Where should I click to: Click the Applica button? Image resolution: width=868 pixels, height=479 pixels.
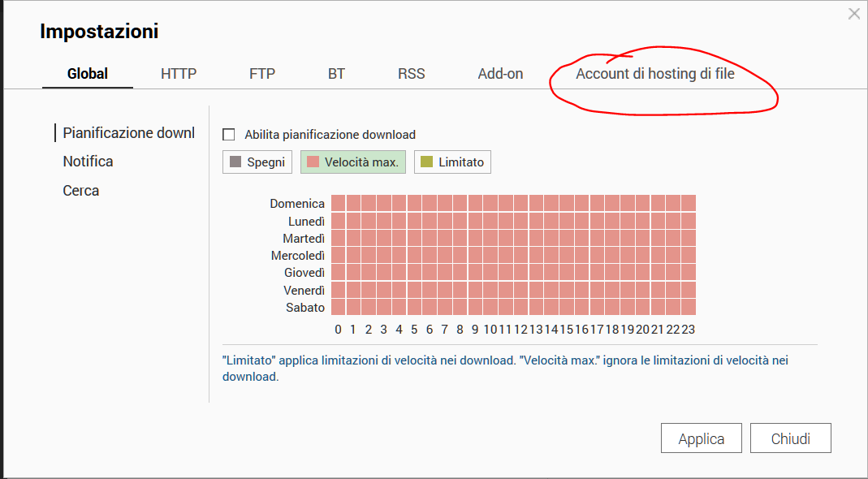pos(702,439)
